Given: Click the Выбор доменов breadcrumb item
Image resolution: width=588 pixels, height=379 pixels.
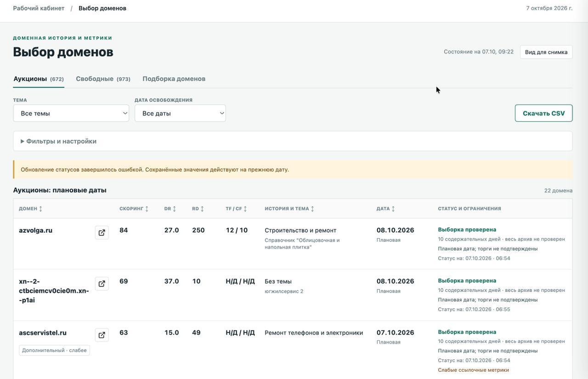Looking at the screenshot, I should (x=102, y=8).
